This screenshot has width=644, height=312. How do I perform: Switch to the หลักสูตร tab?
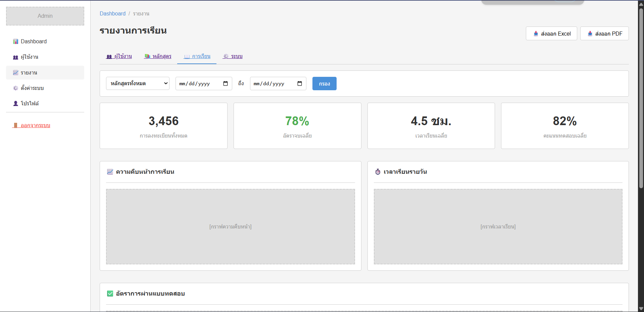click(x=158, y=56)
